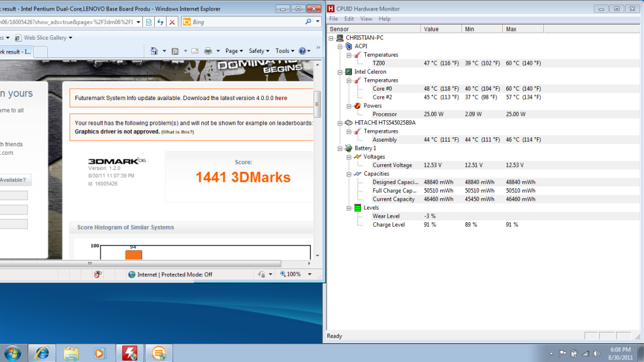Image resolution: width=644 pixels, height=362 pixels.
Task: Click the Windows Start button
Action: pyautogui.click(x=13, y=353)
